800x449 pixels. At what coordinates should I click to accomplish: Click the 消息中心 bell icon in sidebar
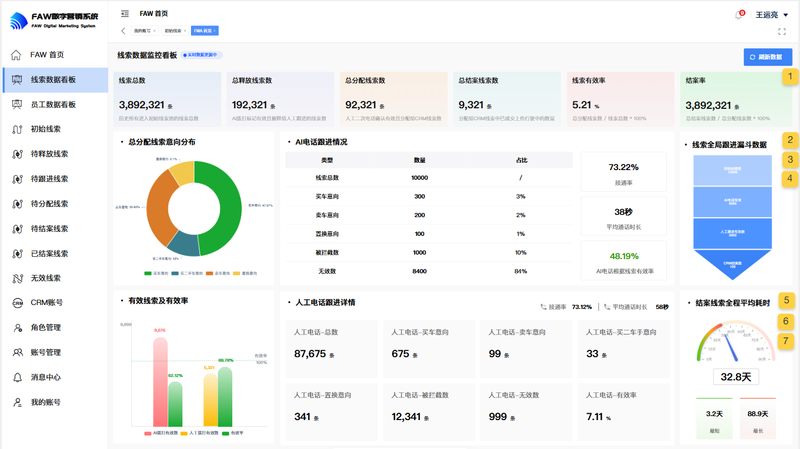(17, 378)
